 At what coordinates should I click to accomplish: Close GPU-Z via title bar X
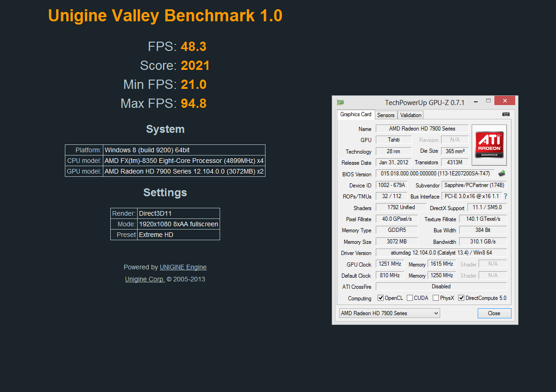[505, 101]
